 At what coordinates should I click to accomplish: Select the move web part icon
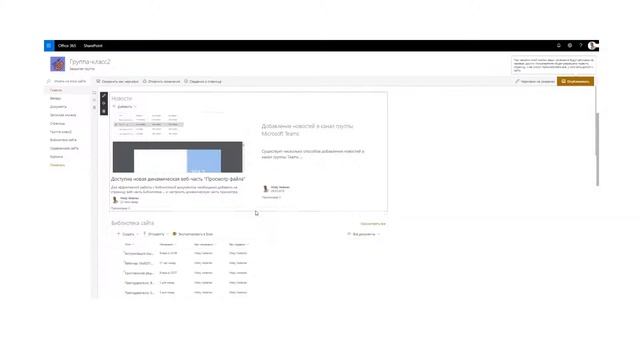[104, 104]
